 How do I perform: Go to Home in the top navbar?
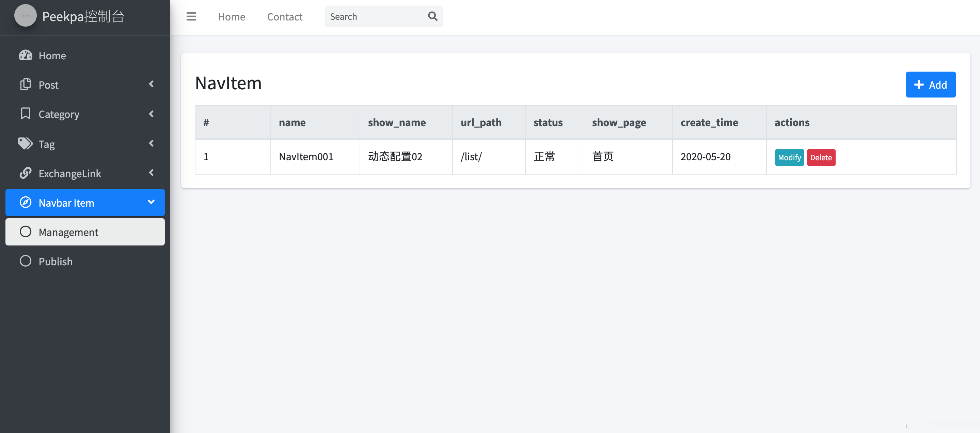click(x=231, y=16)
